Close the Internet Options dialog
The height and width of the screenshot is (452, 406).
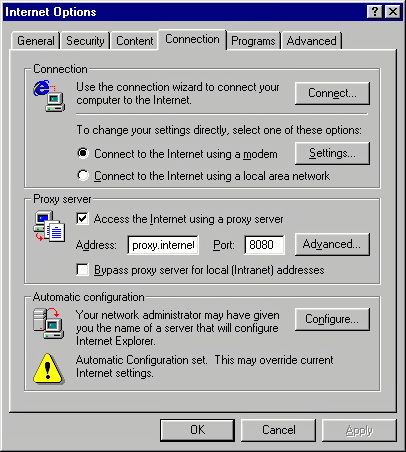pyautogui.click(x=393, y=12)
